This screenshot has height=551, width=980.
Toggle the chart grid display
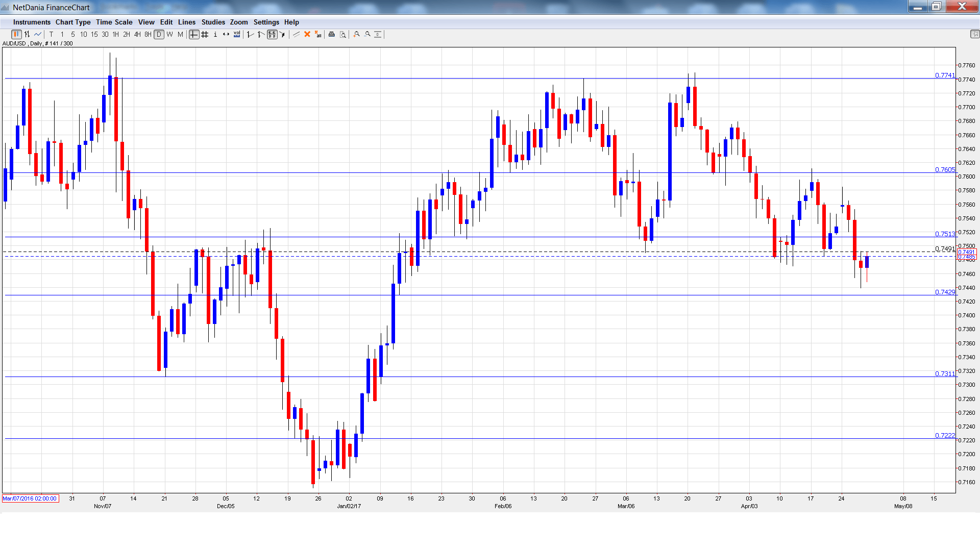pyautogui.click(x=205, y=34)
